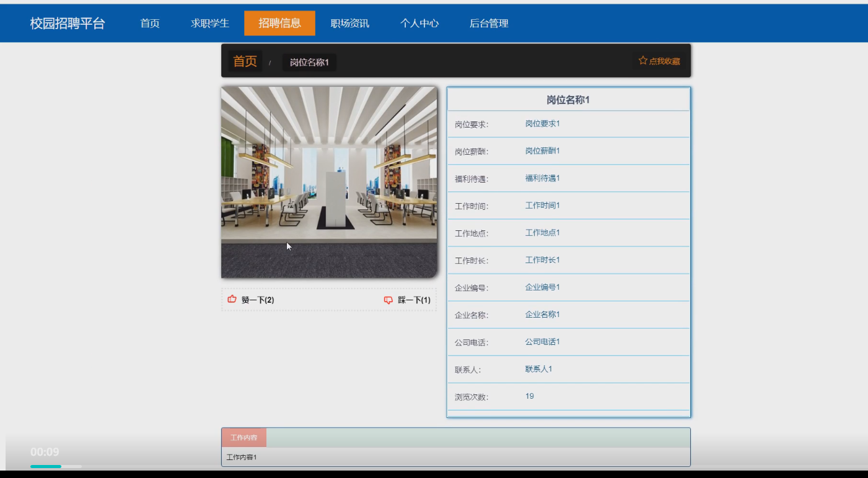Click the 校园招聘平台 site title

tap(68, 24)
